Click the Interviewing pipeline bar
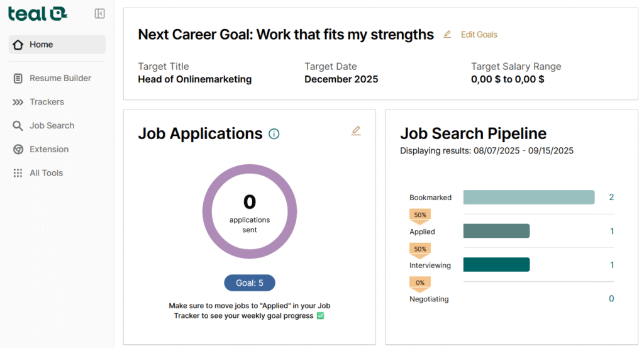The height and width of the screenshot is (348, 644). 496,265
